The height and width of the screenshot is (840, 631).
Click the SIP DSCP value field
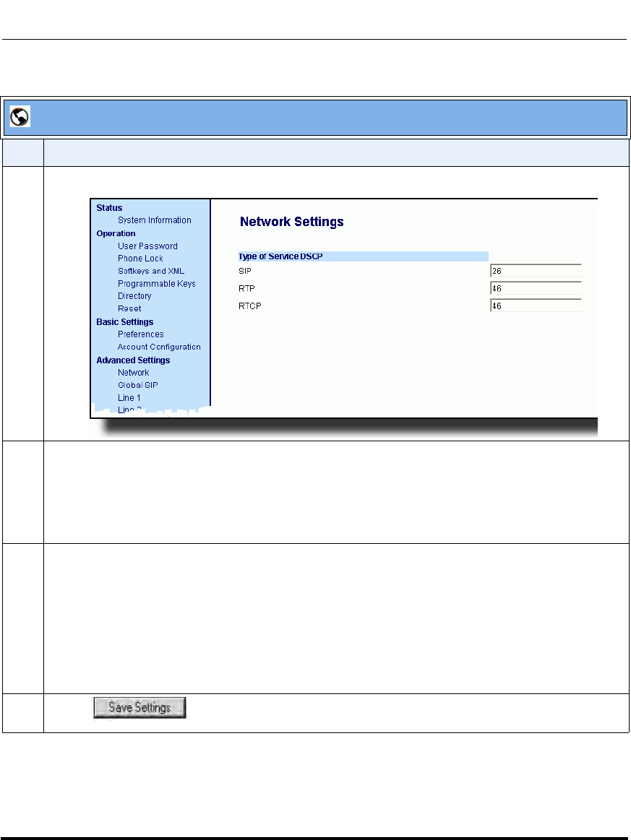(x=536, y=271)
